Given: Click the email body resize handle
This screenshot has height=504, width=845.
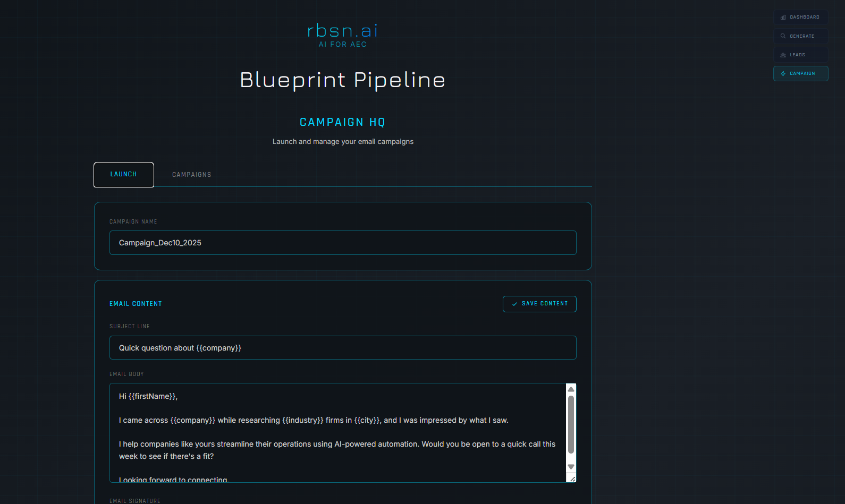Looking at the screenshot, I should click(572, 478).
